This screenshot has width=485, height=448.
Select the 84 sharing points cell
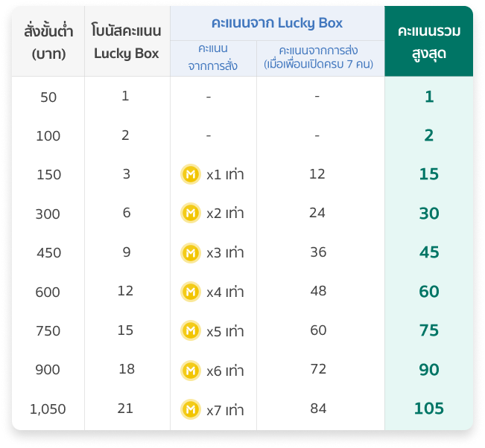point(318,408)
